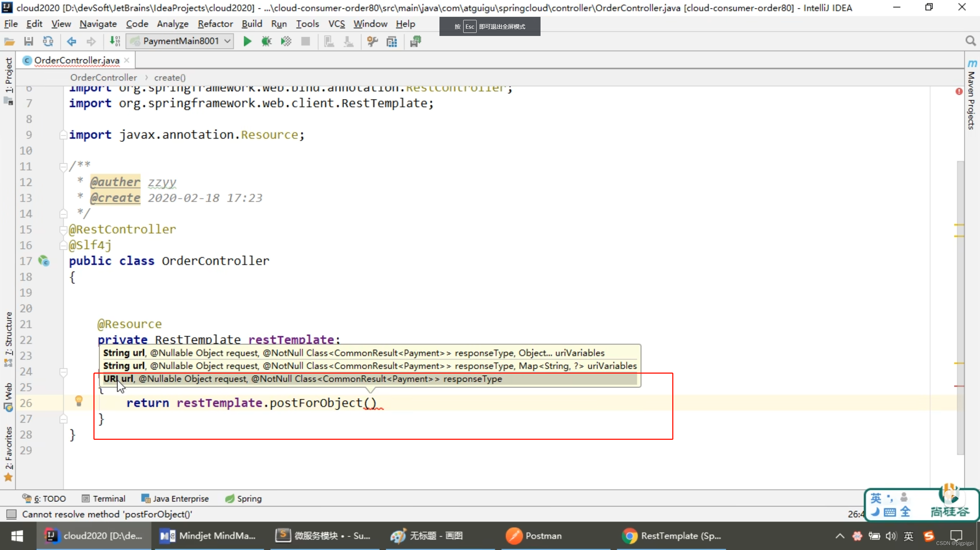Image resolution: width=980 pixels, height=550 pixels.
Task: Open the volume control in system tray
Action: pos(891,536)
